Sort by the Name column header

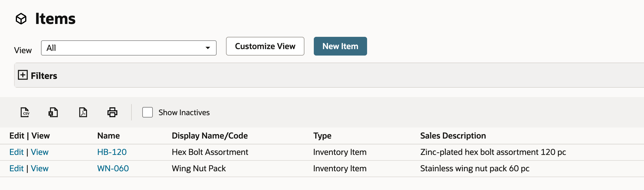click(108, 136)
